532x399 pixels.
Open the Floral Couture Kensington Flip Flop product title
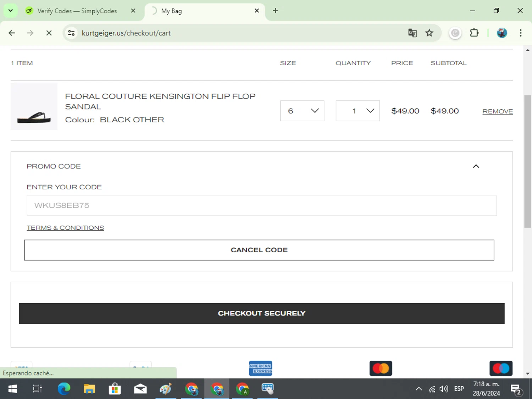coord(160,101)
